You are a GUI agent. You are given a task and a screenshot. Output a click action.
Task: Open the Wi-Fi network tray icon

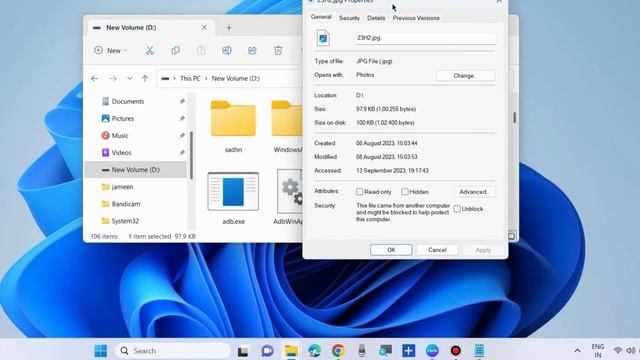[618, 351]
